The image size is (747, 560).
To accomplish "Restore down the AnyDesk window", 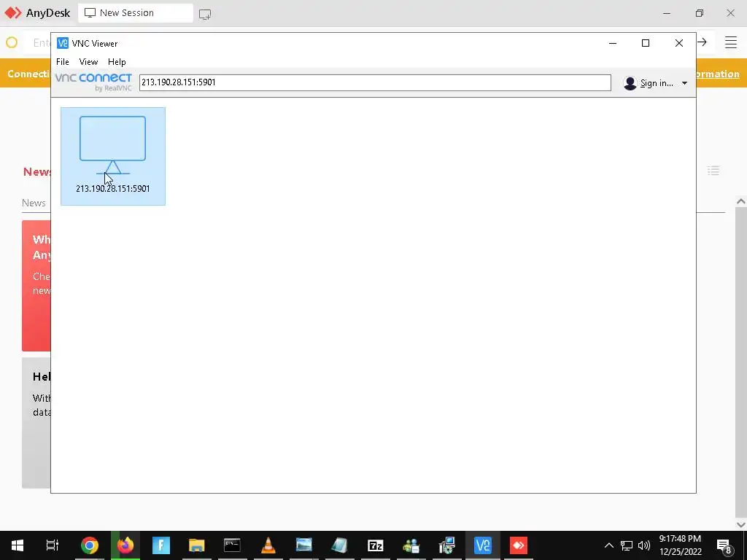I will click(x=700, y=13).
